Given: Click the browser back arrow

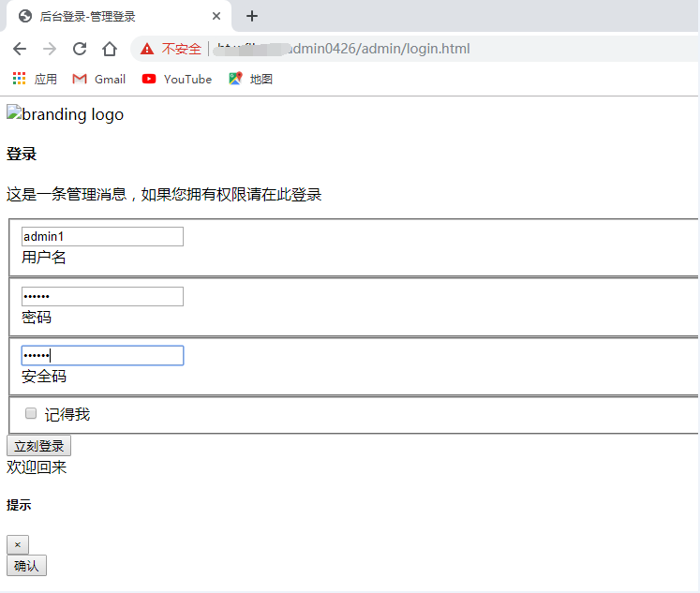Looking at the screenshot, I should pos(20,49).
